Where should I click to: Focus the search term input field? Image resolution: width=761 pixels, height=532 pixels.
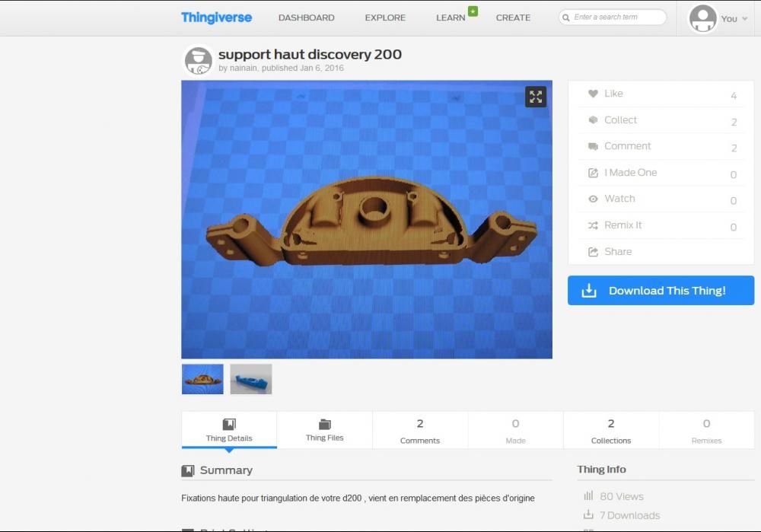point(613,17)
